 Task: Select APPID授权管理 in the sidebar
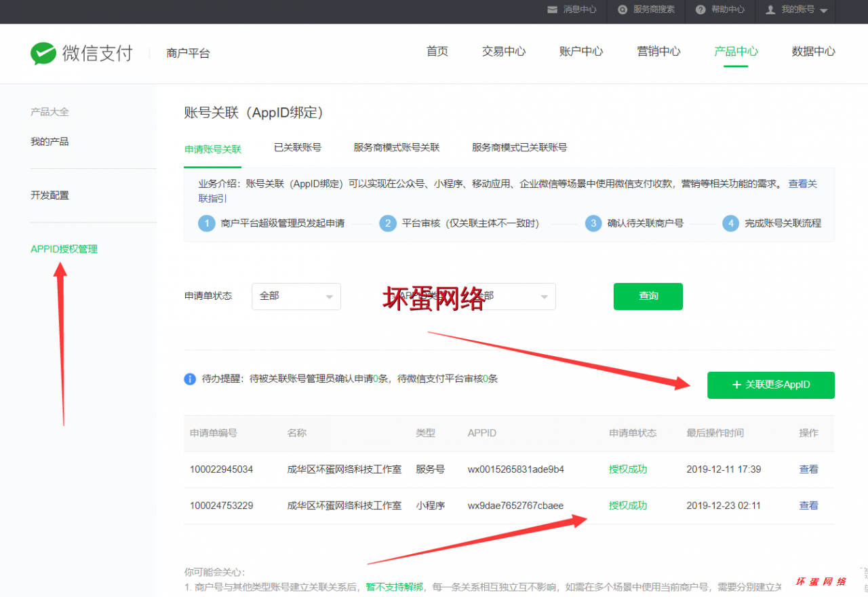coord(64,248)
